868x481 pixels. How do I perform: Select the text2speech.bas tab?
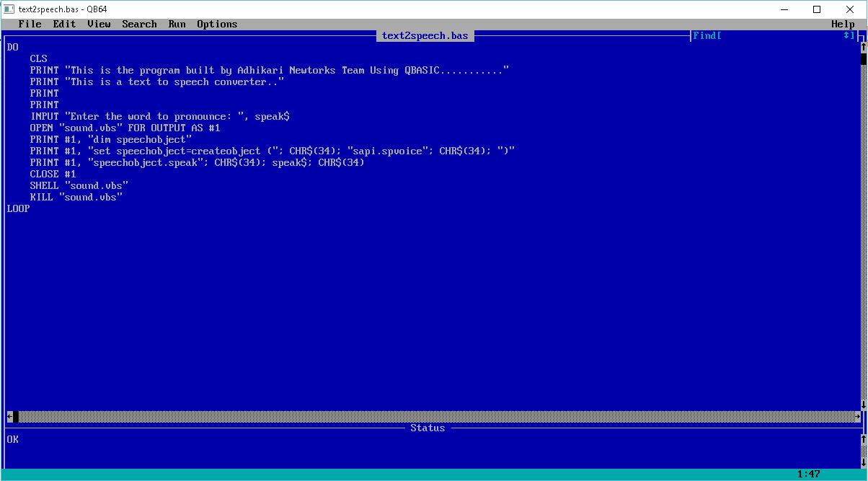(425, 35)
